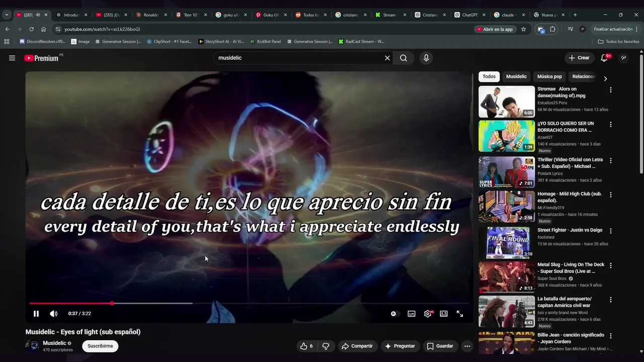Select the Todos filter chip
The height and width of the screenshot is (362, 644).
[x=489, y=76]
